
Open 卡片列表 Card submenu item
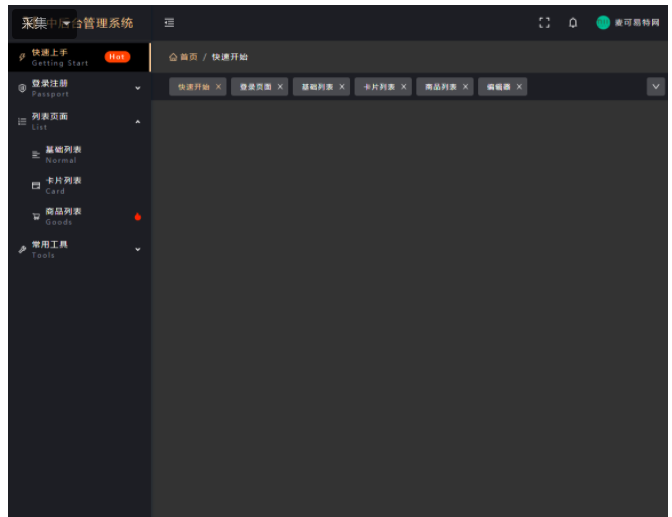[x=79, y=186]
